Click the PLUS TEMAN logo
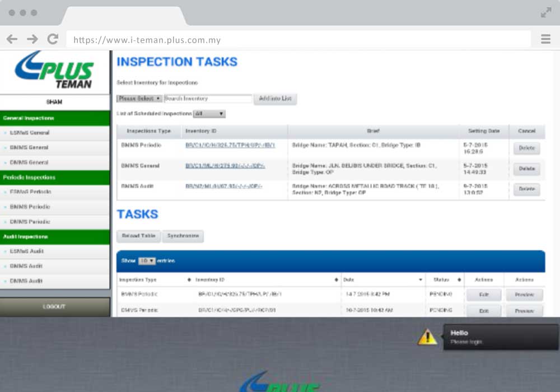The width and height of the screenshot is (560, 392). click(54, 70)
